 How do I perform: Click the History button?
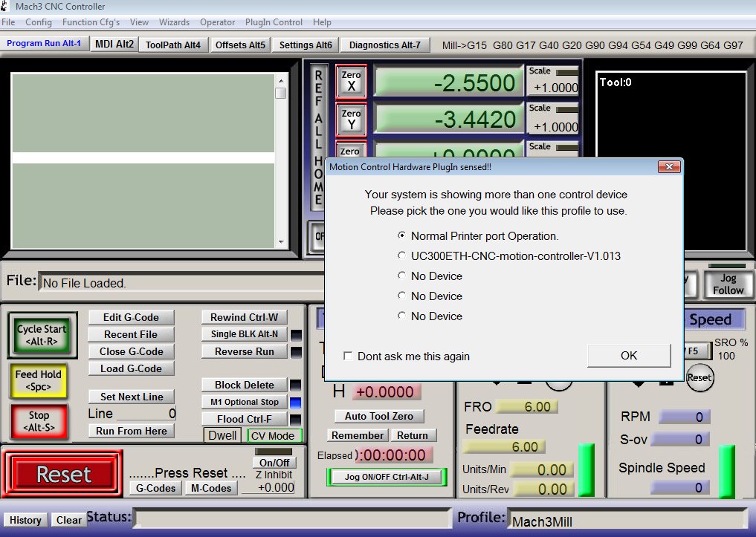point(25,520)
